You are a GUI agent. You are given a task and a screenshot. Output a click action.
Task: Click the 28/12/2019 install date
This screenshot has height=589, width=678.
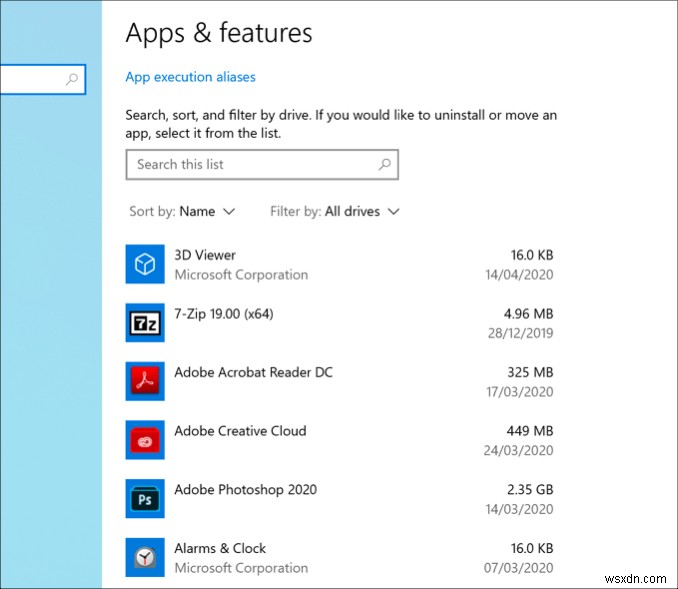click(x=521, y=333)
